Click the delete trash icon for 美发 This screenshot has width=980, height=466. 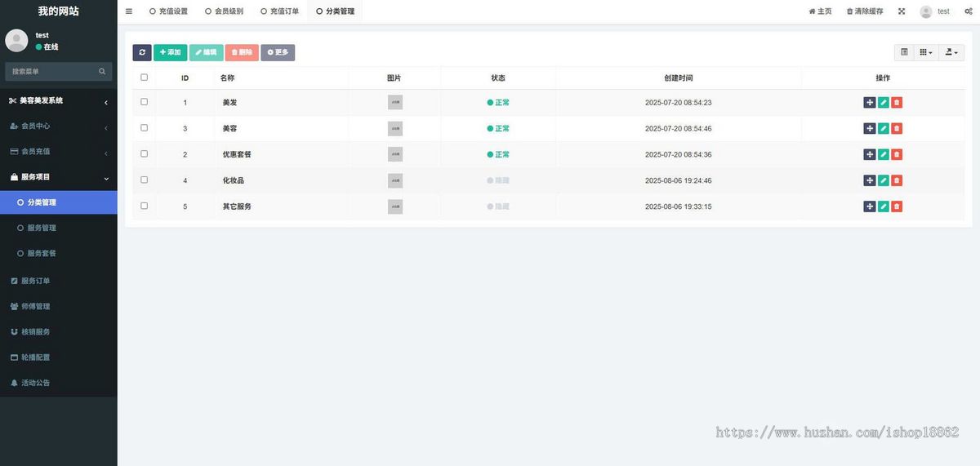pyautogui.click(x=897, y=103)
